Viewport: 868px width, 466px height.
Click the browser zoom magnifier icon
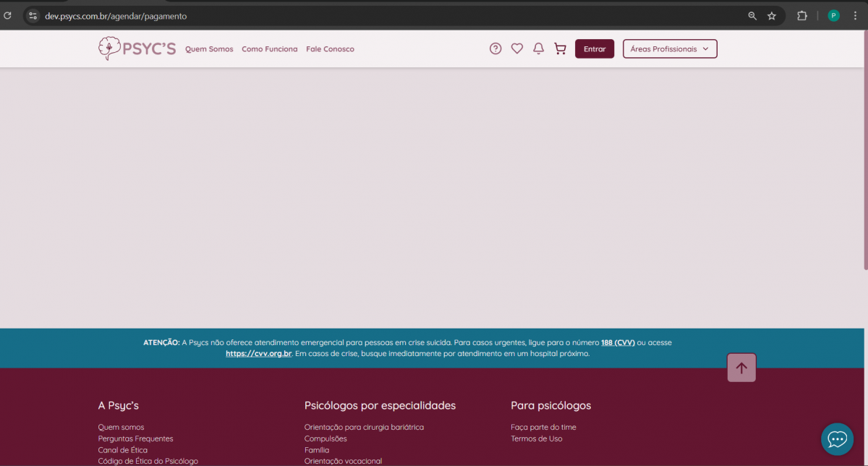(752, 16)
